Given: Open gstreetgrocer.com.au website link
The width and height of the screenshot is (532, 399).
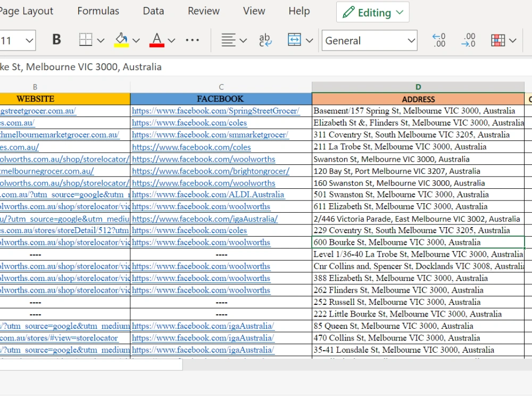Looking at the screenshot, I should [38, 111].
